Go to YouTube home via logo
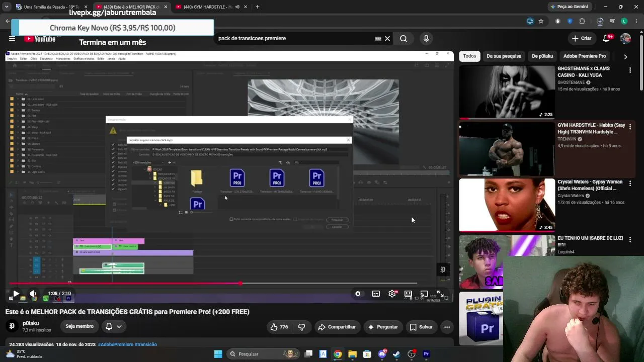 tap(40, 39)
